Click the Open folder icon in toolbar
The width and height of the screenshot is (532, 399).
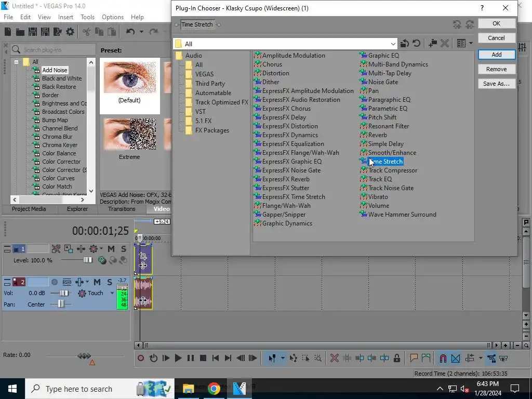20,32
